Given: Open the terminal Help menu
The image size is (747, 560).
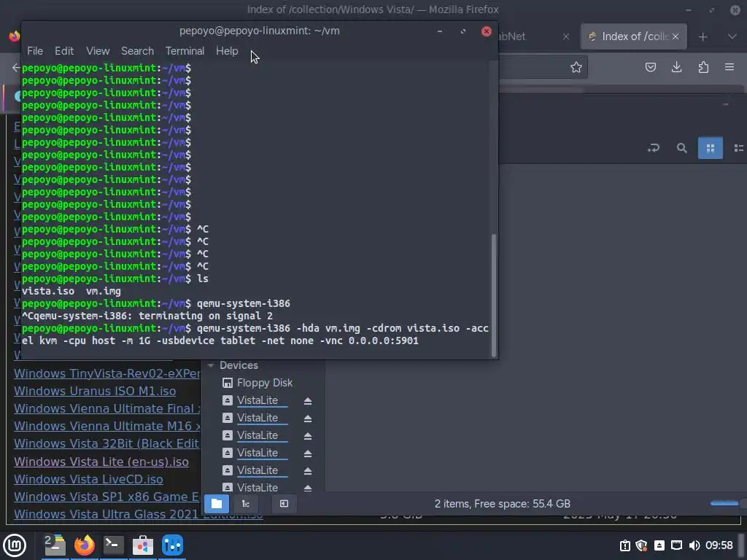Looking at the screenshot, I should (x=227, y=51).
